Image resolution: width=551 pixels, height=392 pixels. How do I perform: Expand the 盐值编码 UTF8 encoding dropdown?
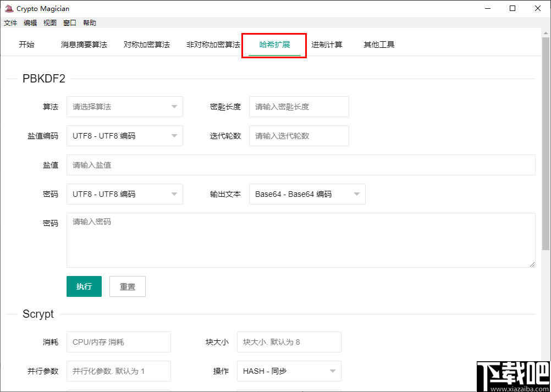click(x=124, y=136)
